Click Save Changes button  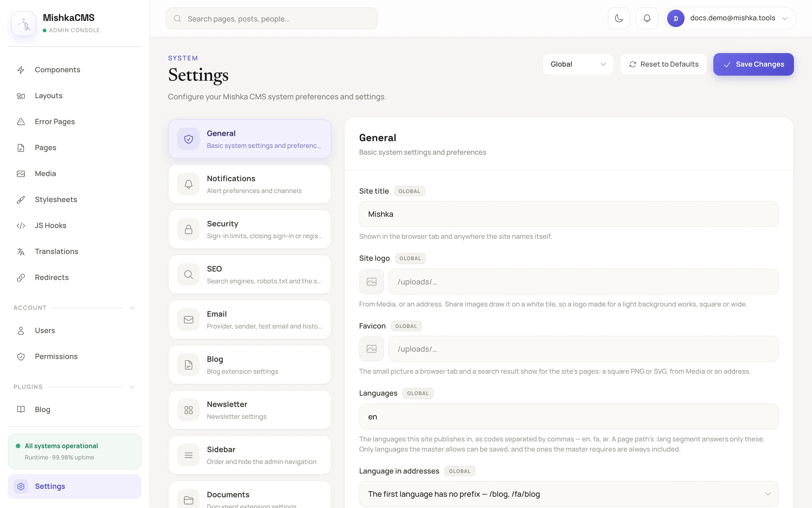[753, 64]
